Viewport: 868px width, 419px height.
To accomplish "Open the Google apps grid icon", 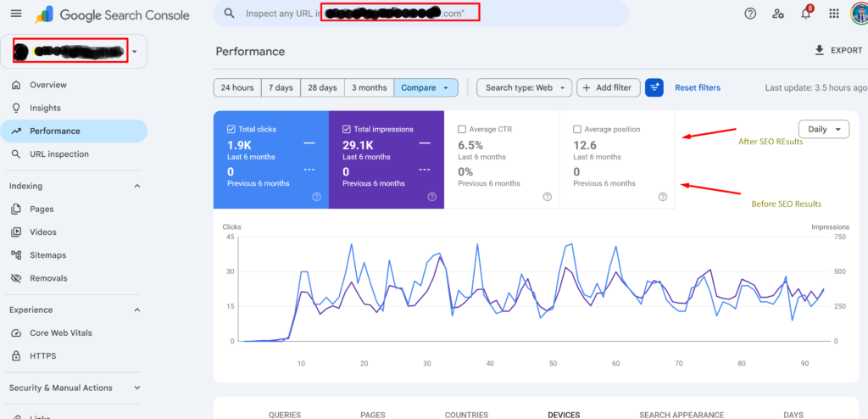I will pos(834,14).
